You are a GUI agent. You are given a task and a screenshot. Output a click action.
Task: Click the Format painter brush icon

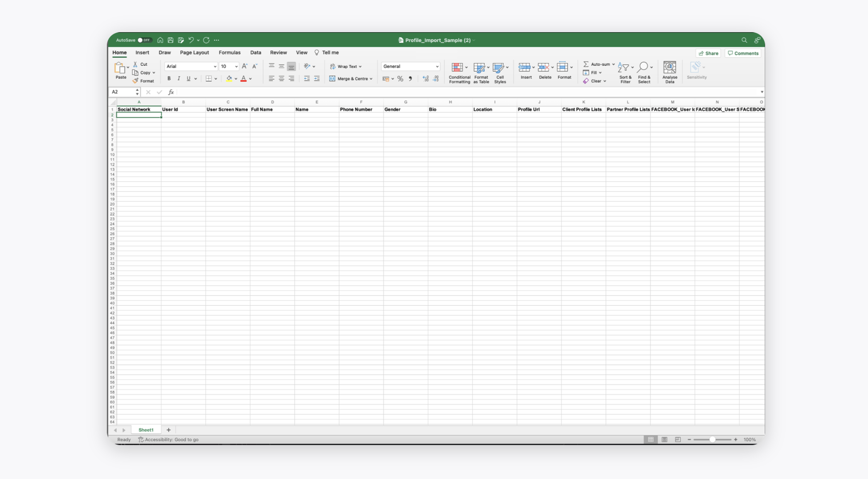(135, 81)
